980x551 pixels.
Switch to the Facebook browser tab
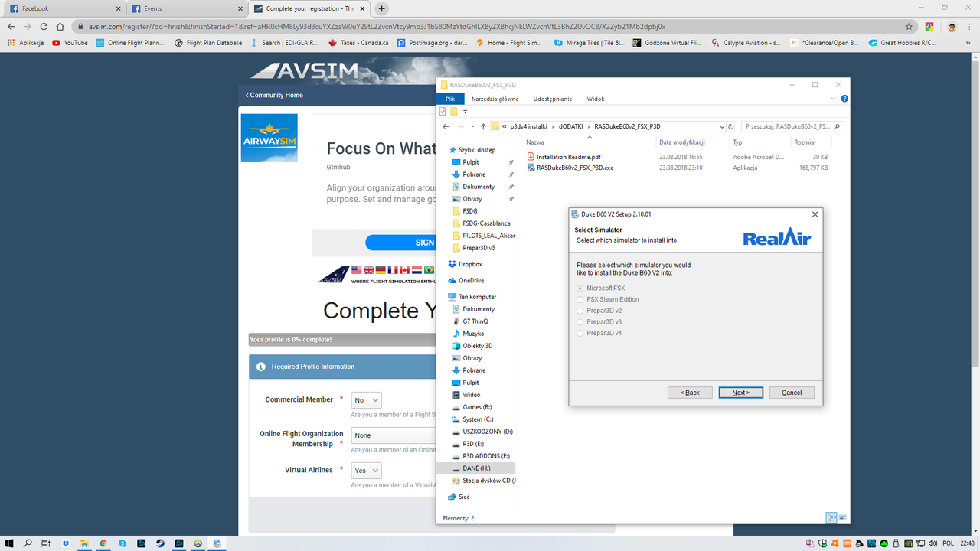(64, 8)
